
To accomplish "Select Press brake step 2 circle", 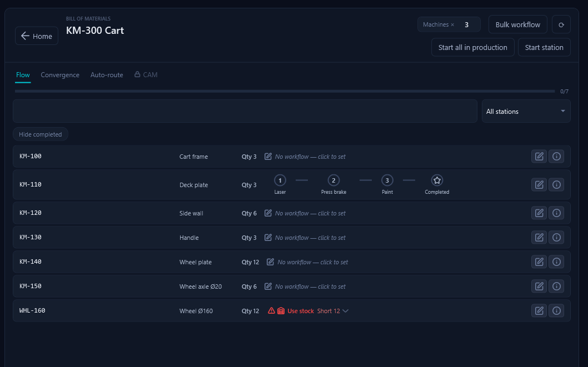I will 333,180.
